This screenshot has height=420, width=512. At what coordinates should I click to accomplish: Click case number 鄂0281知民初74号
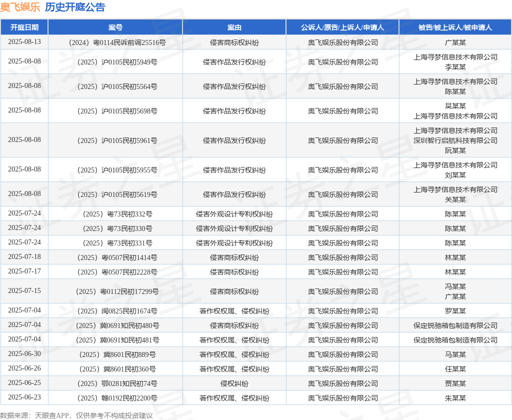click(x=129, y=383)
